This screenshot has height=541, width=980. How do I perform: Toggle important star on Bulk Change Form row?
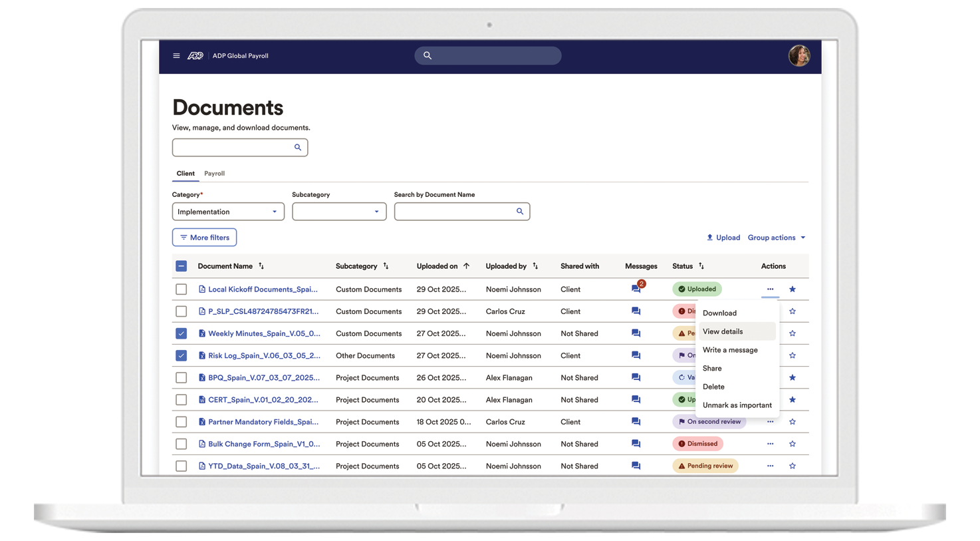(792, 444)
